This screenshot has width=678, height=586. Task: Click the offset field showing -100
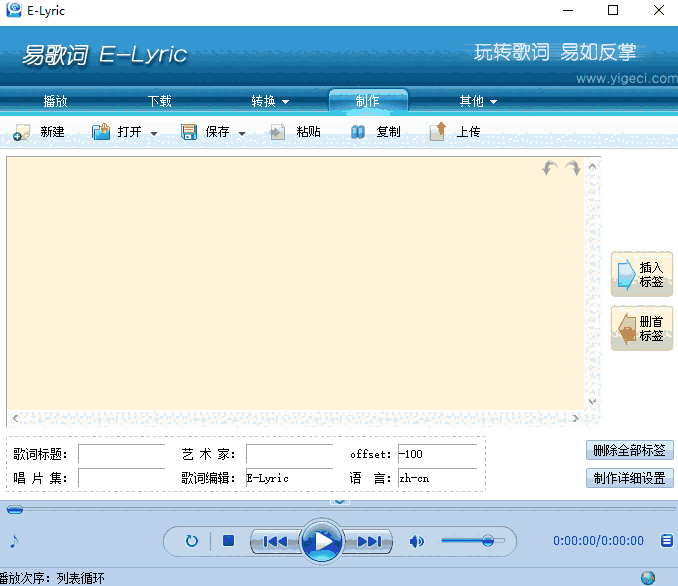pos(438,454)
